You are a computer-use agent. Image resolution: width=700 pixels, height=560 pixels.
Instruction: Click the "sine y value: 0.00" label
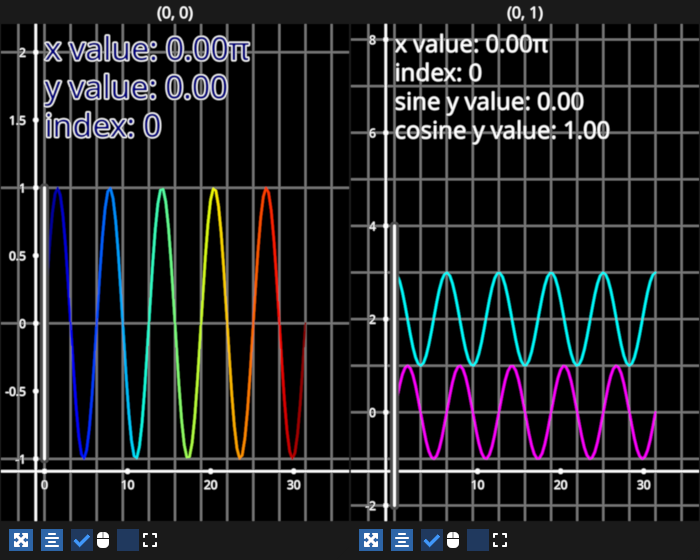tap(489, 102)
